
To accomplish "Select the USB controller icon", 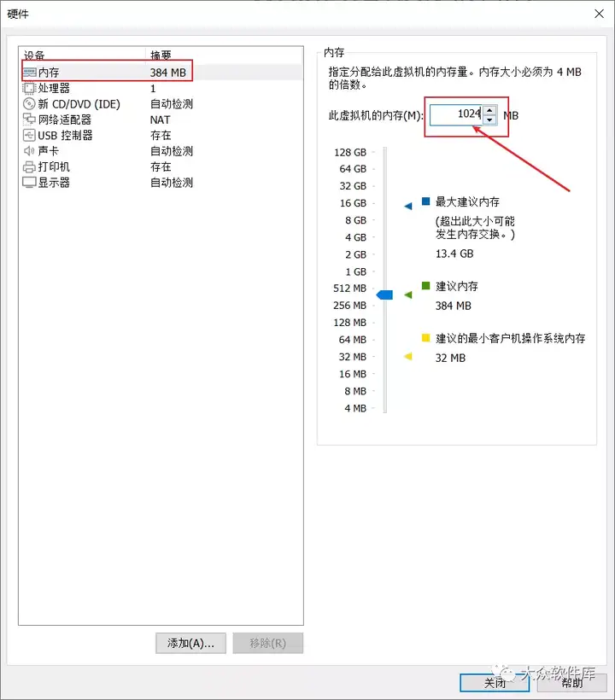I will 29,135.
